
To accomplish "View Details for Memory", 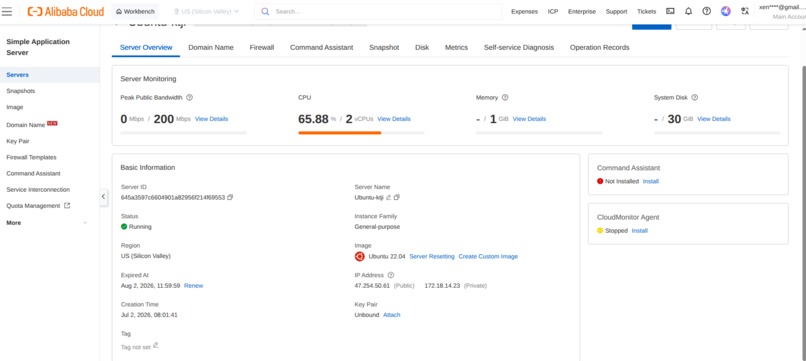I will point(529,119).
